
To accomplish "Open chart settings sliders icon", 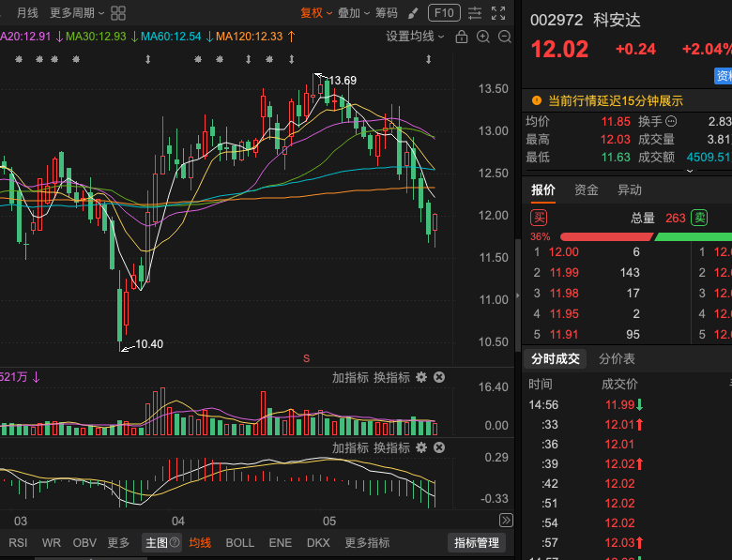I will point(475,13).
